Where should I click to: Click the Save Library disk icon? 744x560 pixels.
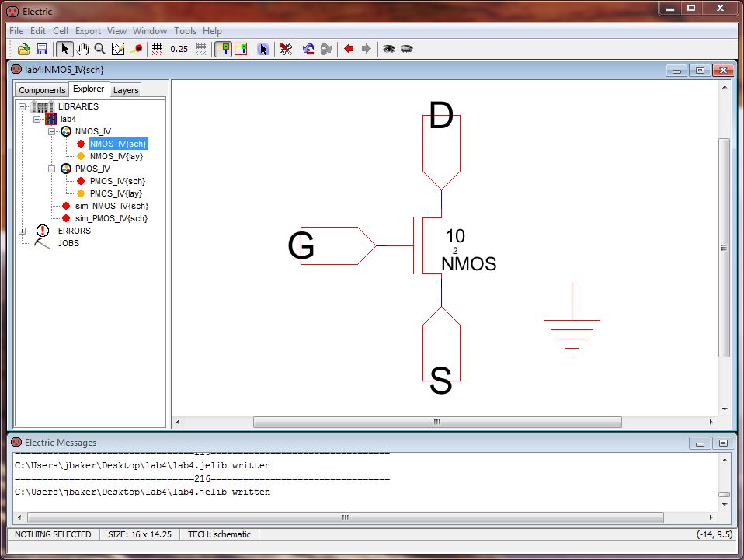[42, 49]
